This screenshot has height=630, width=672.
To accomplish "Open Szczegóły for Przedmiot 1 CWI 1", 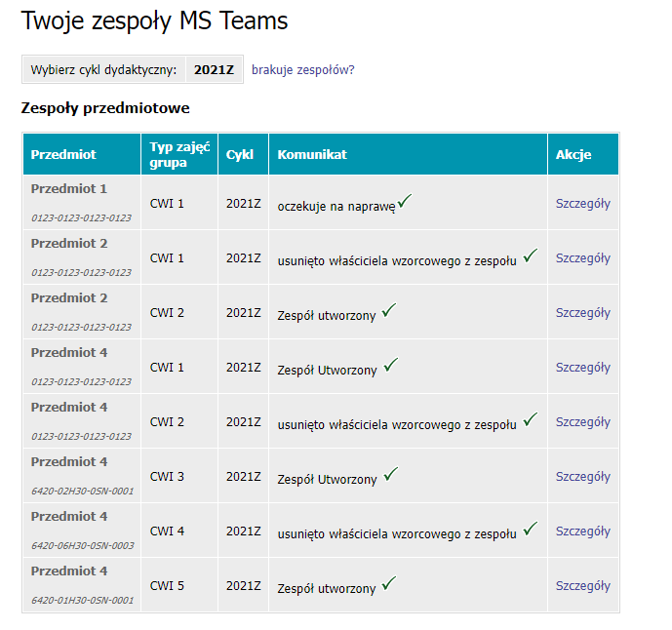I will (x=583, y=204).
